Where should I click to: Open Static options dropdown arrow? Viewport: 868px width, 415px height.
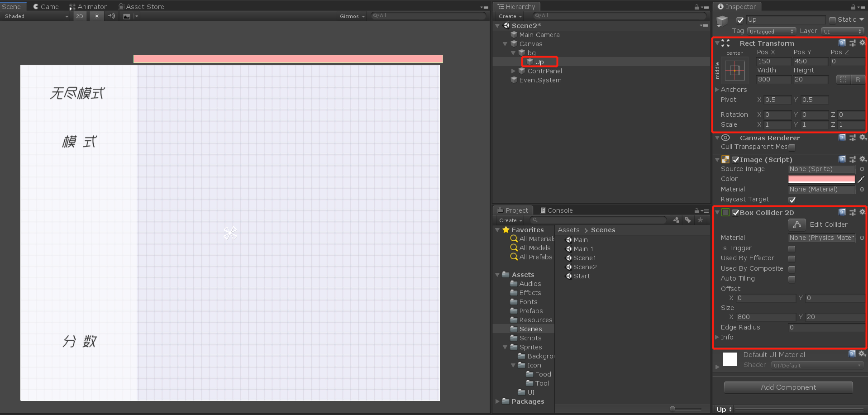coord(861,19)
